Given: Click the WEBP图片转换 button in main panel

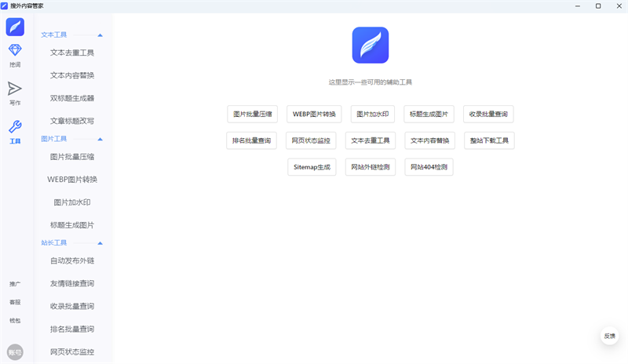Looking at the screenshot, I should tap(314, 114).
